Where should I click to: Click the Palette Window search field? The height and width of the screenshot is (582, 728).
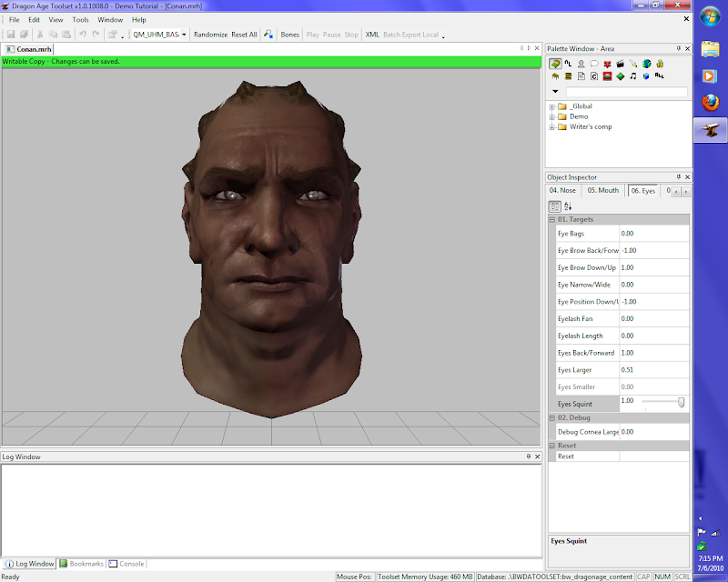tap(626, 92)
